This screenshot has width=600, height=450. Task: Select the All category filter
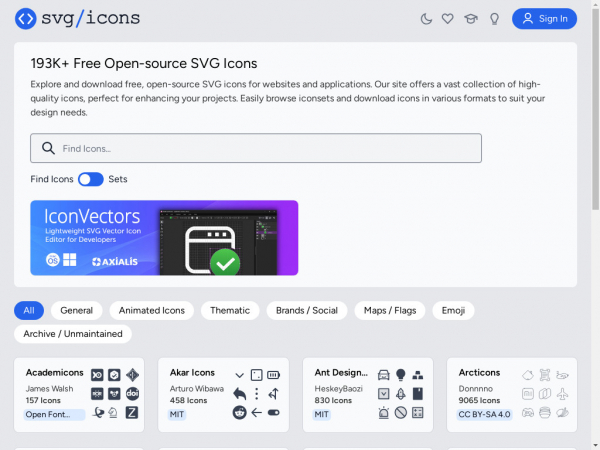(29, 310)
